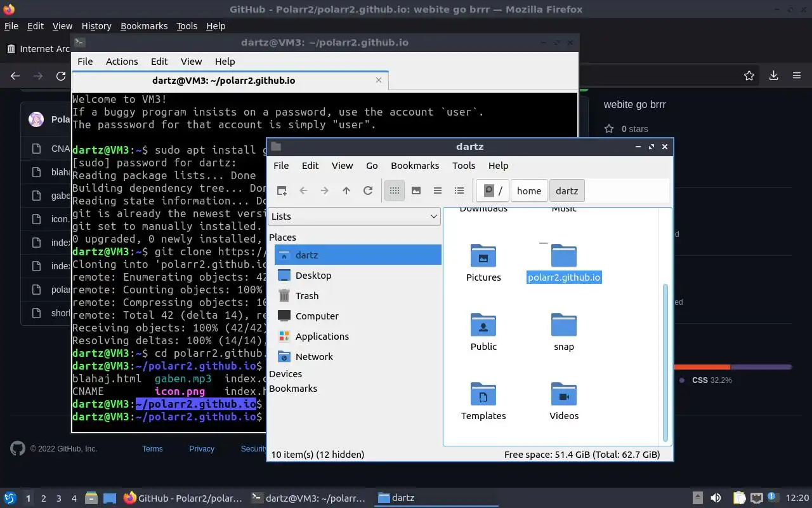Go back in file manager toolbar

(303, 190)
